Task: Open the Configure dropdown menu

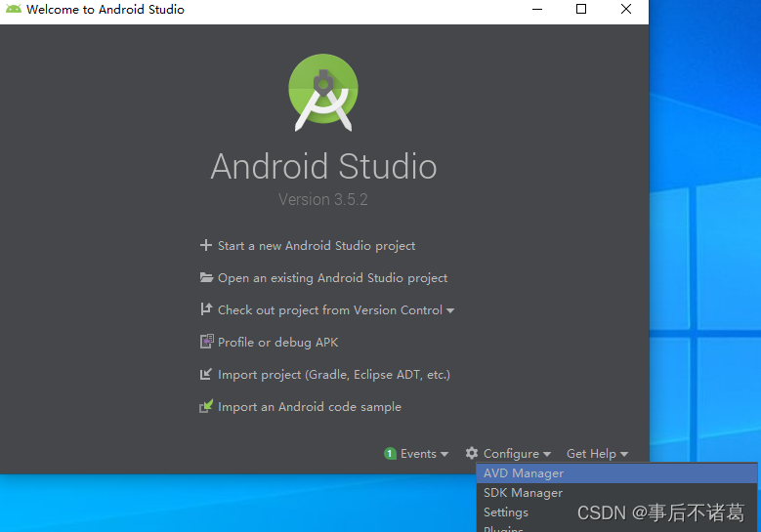Action: tap(517, 454)
